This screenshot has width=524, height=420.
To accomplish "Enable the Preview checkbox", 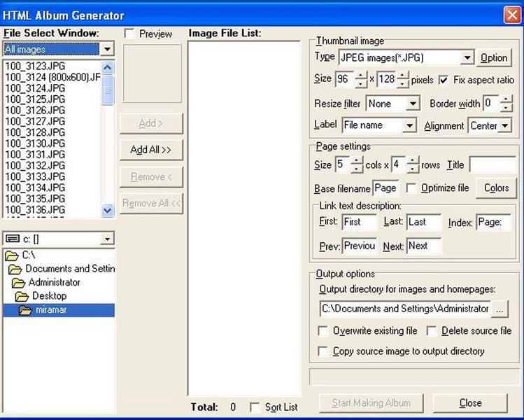I will [129, 34].
